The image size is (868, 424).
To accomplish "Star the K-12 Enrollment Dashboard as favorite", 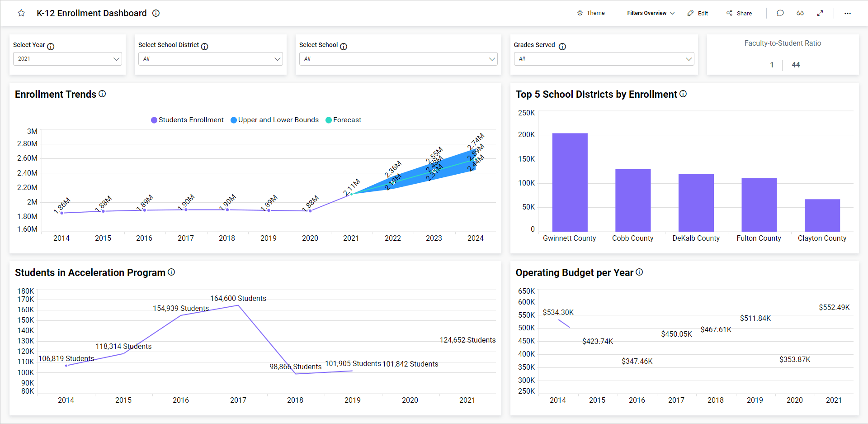I will pos(21,13).
